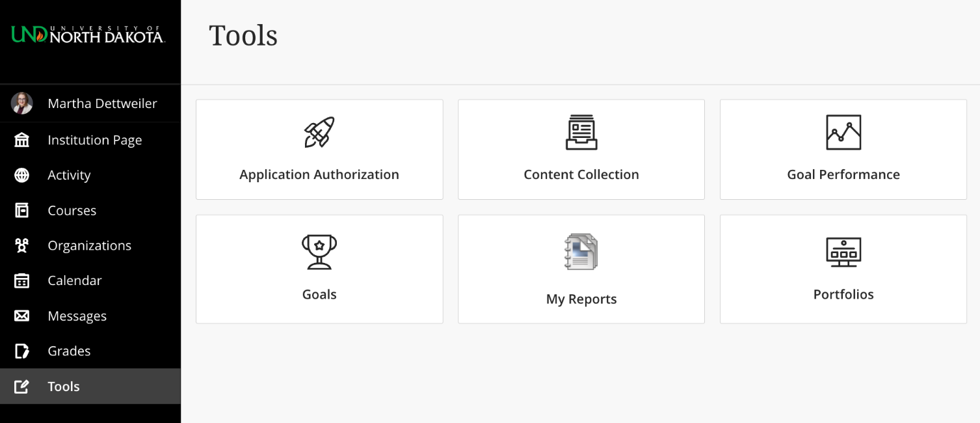Click the Organizations icon in sidebar
The height and width of the screenshot is (423, 980).
[22, 245]
